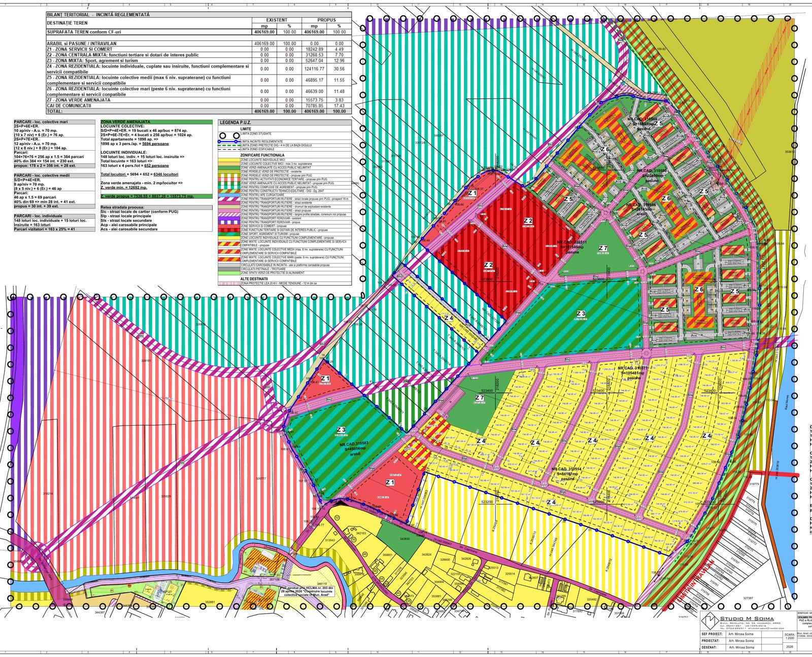Click the '30.56' percentage cell
The image size is (812, 657).
pos(339,69)
